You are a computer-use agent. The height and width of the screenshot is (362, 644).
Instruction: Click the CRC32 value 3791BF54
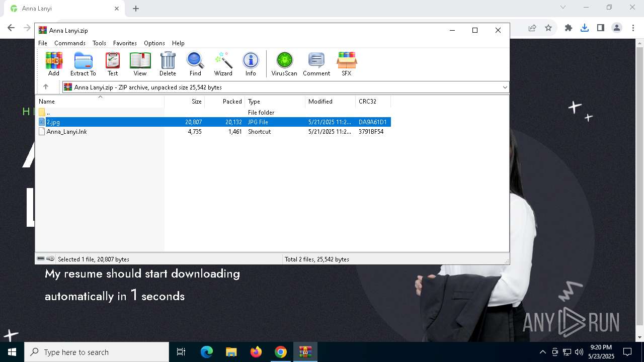coord(371,132)
